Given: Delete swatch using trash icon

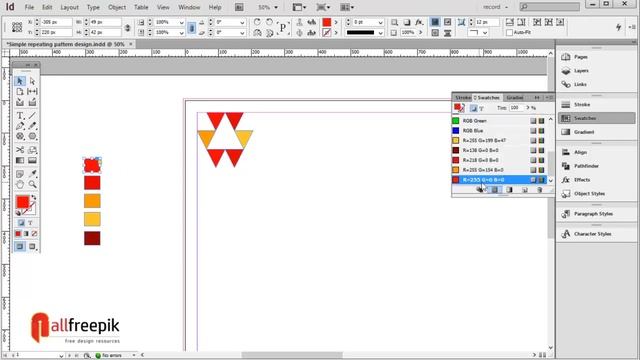Looking at the screenshot, I should pyautogui.click(x=540, y=190).
